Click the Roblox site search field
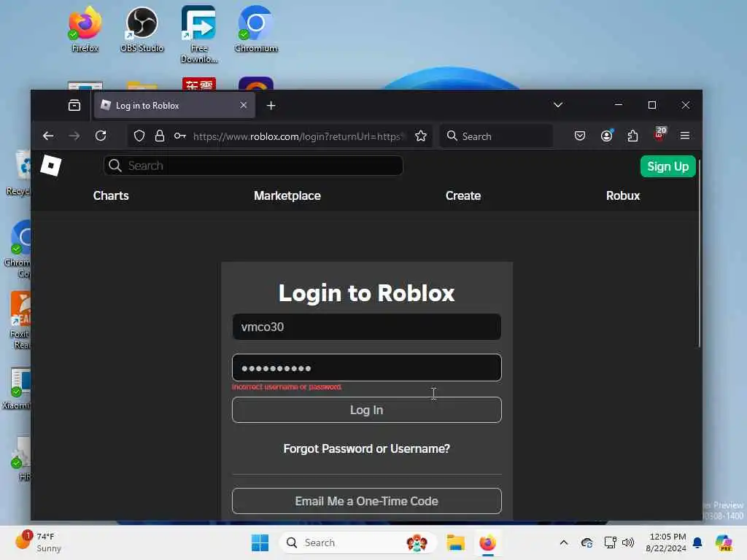 click(x=253, y=166)
